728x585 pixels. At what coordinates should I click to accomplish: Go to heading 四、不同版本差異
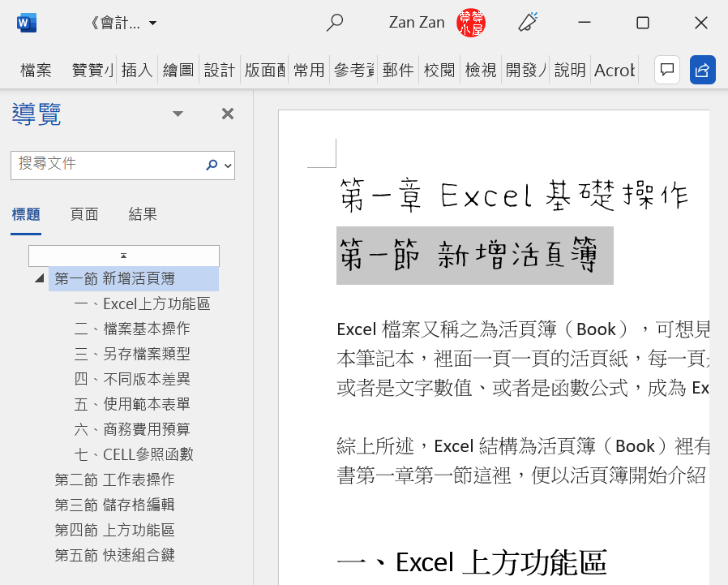click(x=132, y=379)
